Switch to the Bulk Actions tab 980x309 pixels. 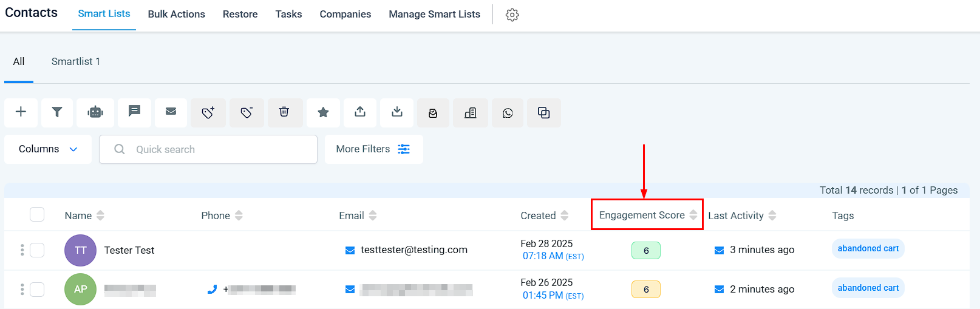(x=176, y=14)
